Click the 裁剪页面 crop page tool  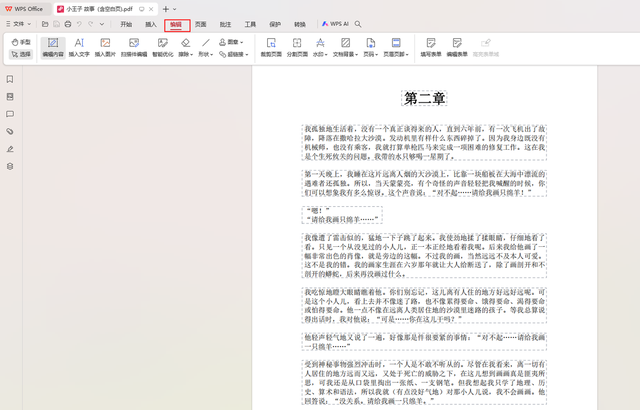tap(271, 47)
